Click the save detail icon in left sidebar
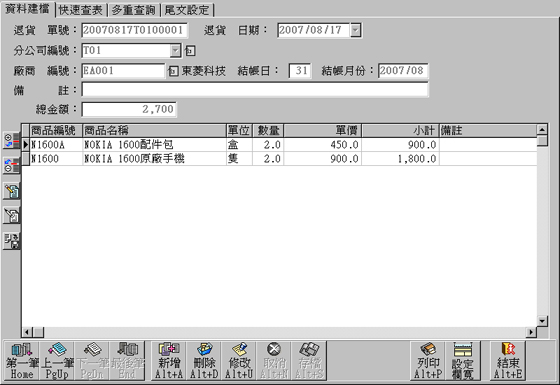560x385 pixels. point(11,241)
